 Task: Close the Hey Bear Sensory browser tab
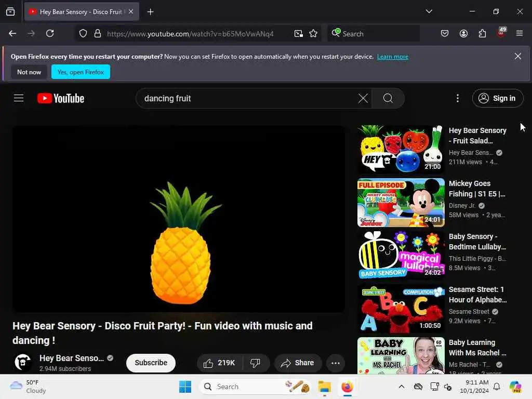[131, 11]
